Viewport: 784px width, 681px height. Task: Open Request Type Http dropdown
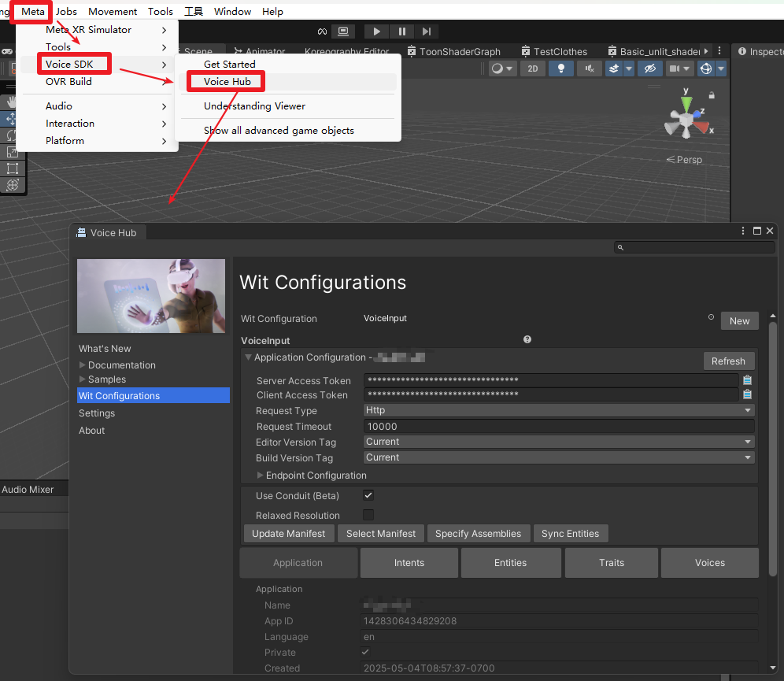point(559,410)
